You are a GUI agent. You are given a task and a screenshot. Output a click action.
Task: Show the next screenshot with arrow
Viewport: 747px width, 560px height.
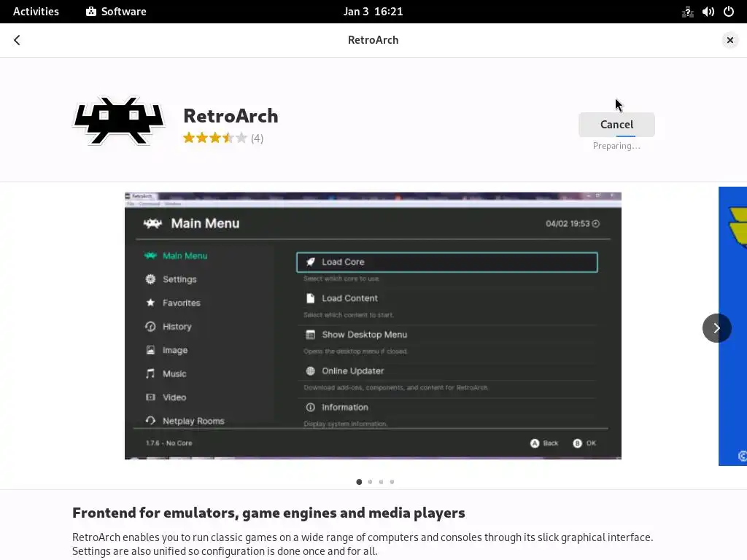[716, 327]
